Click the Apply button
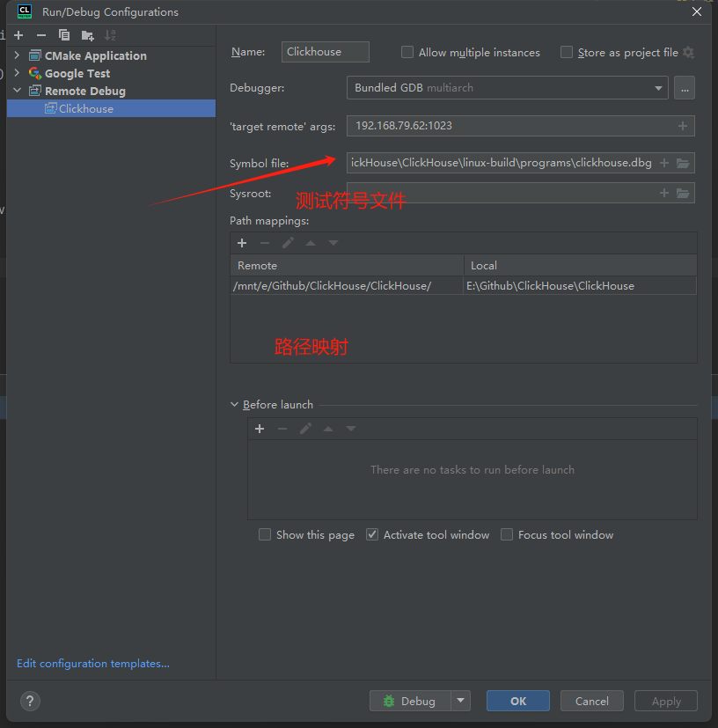 point(666,701)
